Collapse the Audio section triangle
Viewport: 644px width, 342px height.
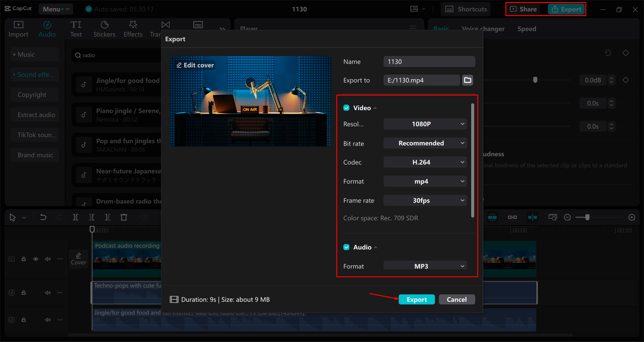pos(376,247)
